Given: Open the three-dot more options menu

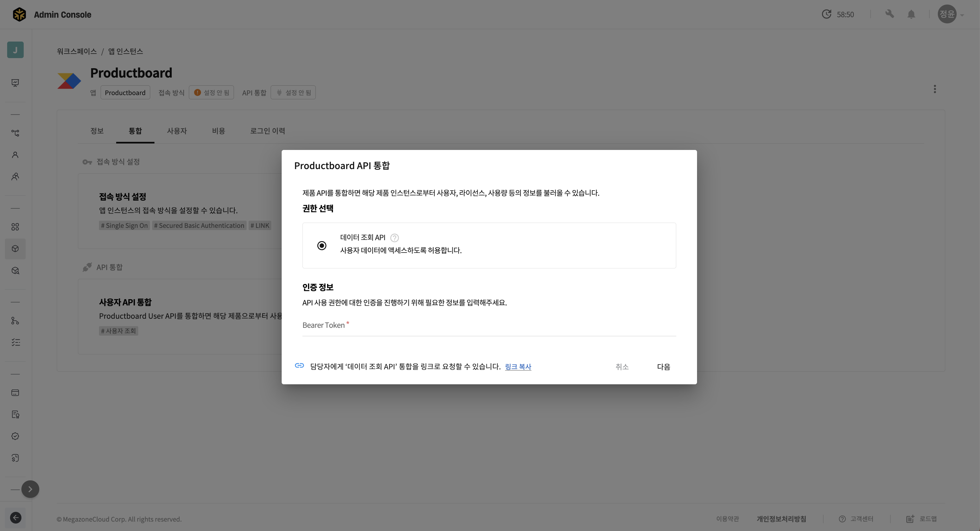Looking at the screenshot, I should point(935,89).
